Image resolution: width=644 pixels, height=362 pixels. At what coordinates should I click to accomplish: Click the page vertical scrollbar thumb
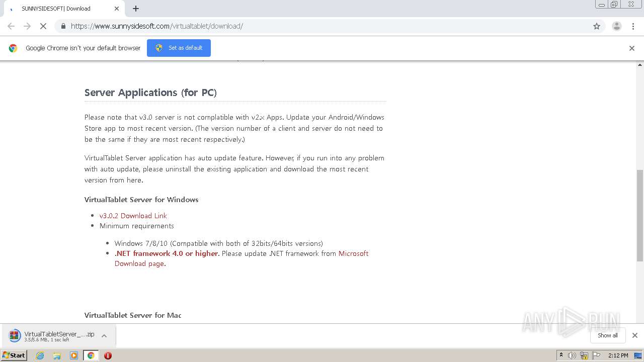[x=640, y=216]
